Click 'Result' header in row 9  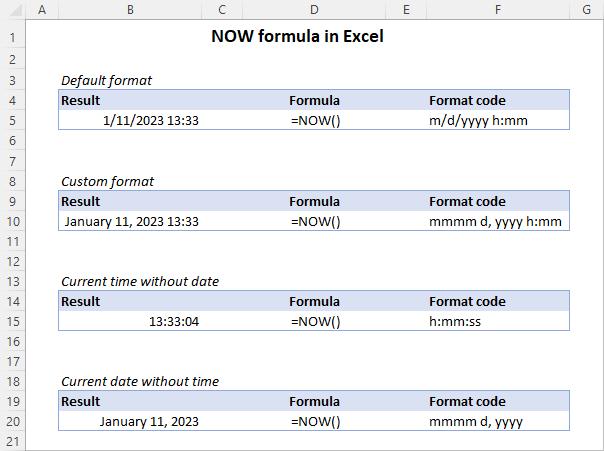80,201
